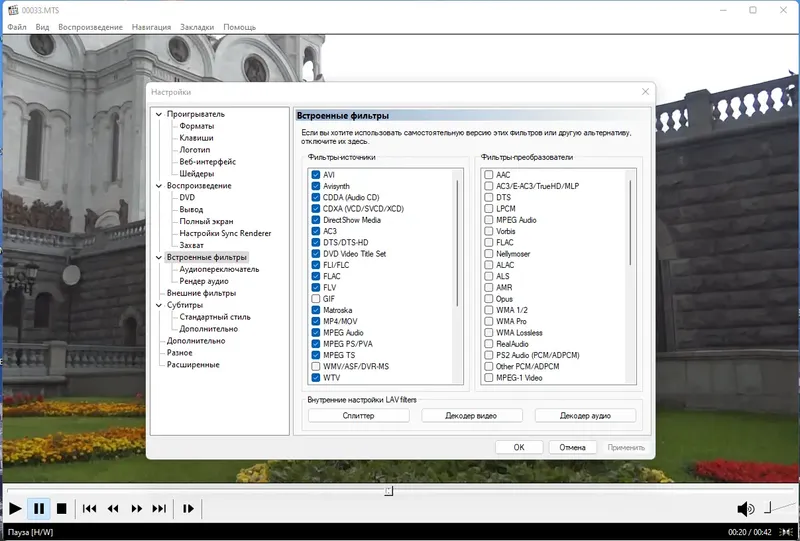Uncheck the Avisynth source filter

(316, 186)
